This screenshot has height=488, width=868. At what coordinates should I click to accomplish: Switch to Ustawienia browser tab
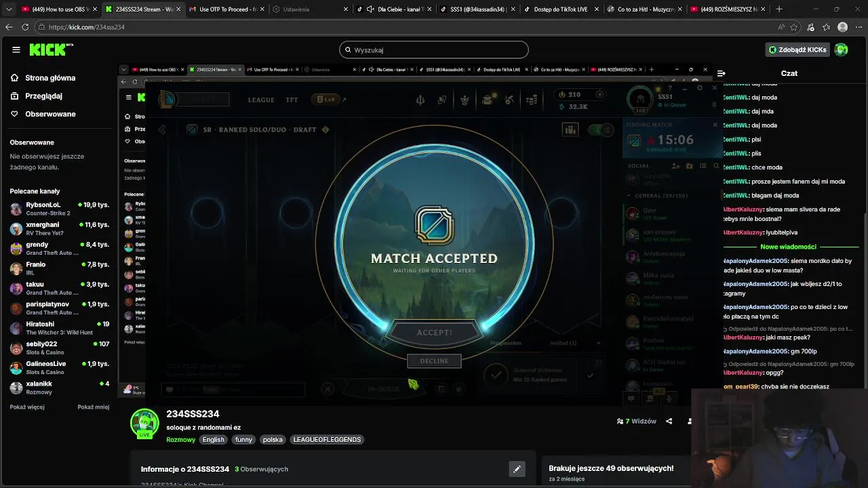click(x=310, y=9)
